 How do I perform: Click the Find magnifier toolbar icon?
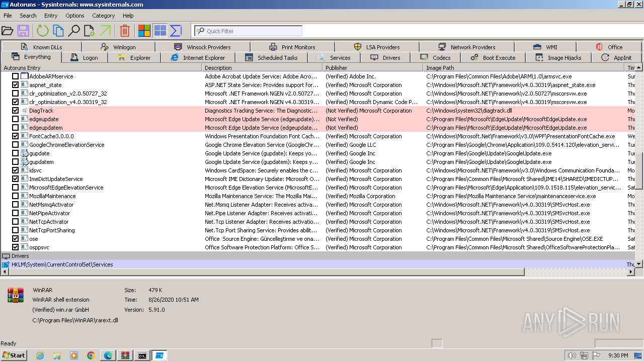point(74,31)
